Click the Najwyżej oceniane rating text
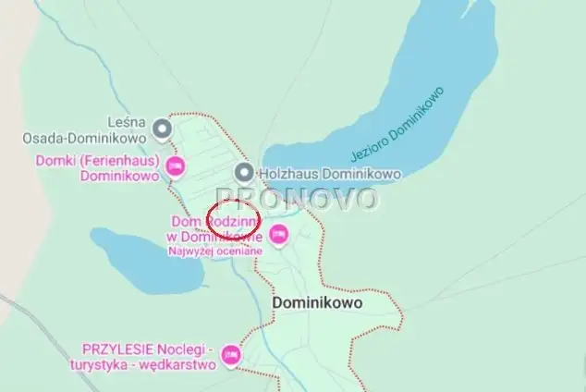 214,251
